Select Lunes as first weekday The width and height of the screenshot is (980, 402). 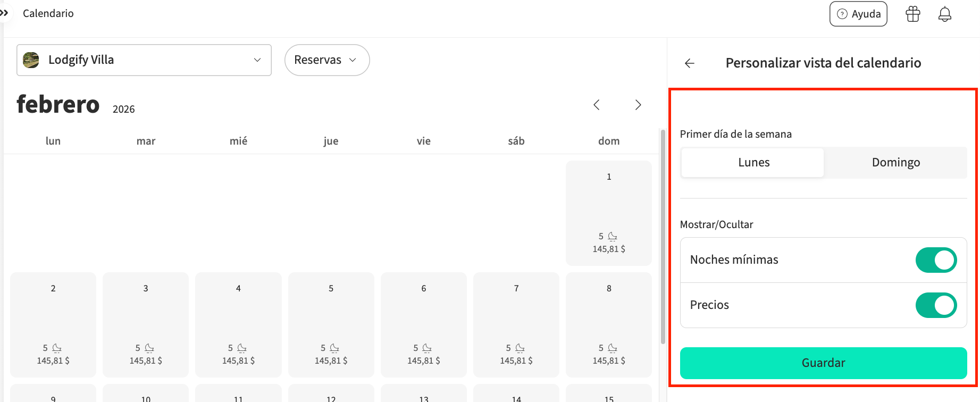[x=753, y=163]
